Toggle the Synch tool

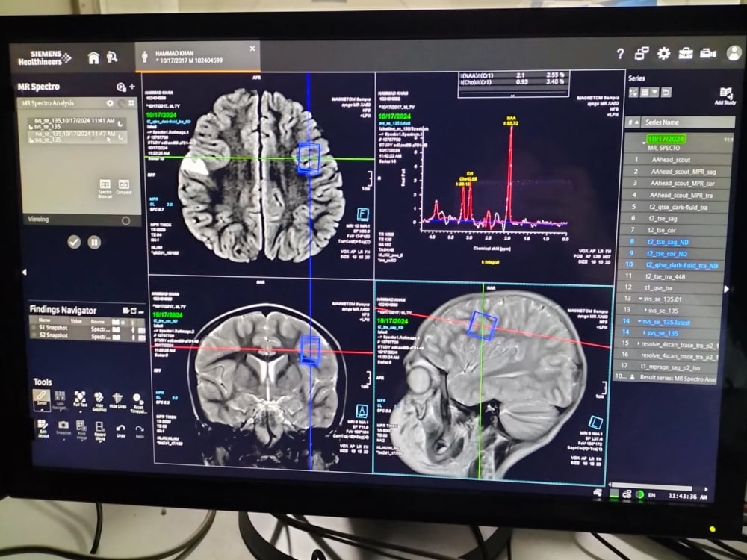tap(41, 399)
